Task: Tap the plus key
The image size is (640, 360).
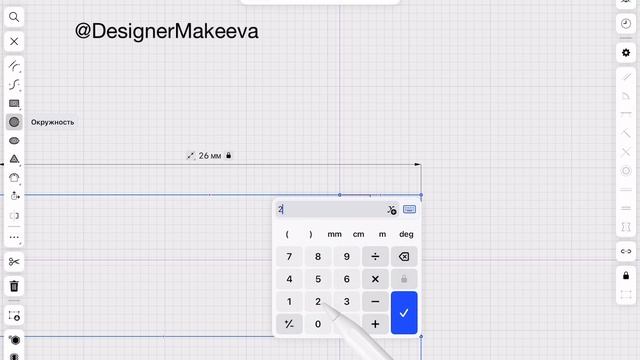Action: tap(375, 324)
